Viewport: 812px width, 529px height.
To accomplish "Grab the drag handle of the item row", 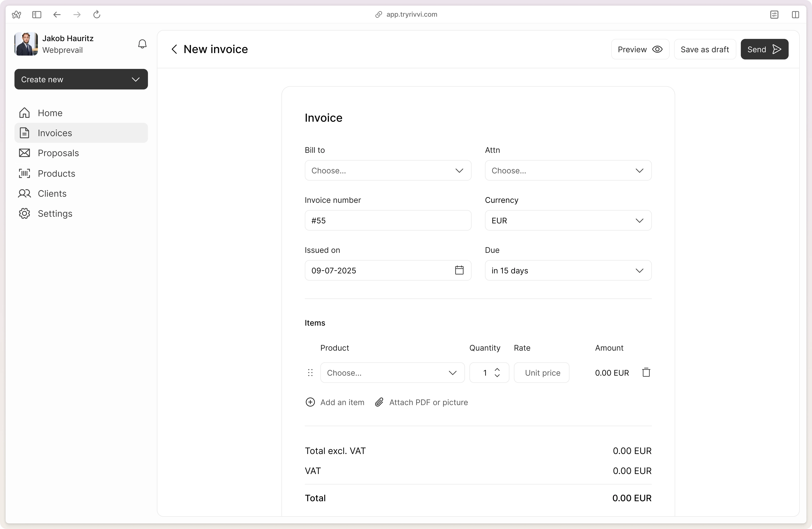I will pyautogui.click(x=310, y=373).
